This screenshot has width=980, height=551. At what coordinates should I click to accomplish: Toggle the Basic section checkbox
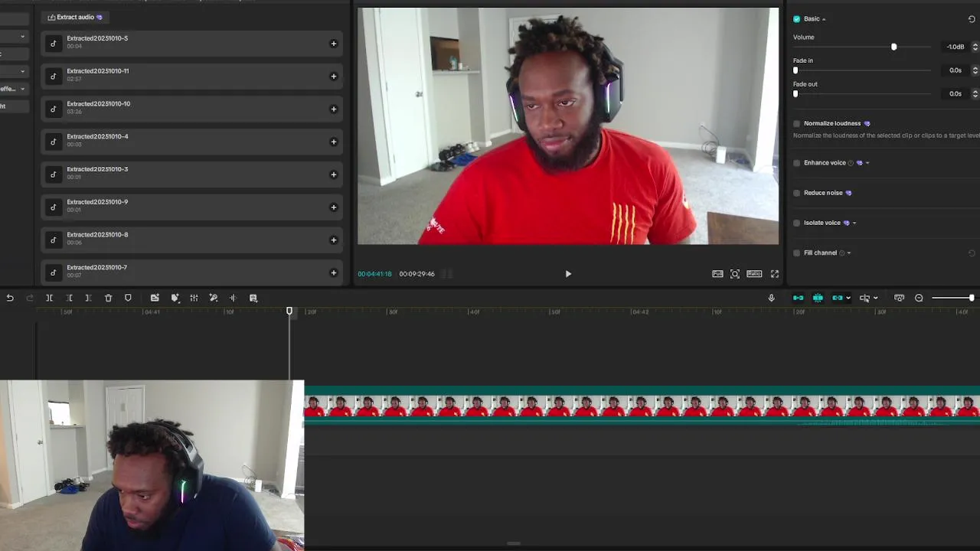coord(796,19)
